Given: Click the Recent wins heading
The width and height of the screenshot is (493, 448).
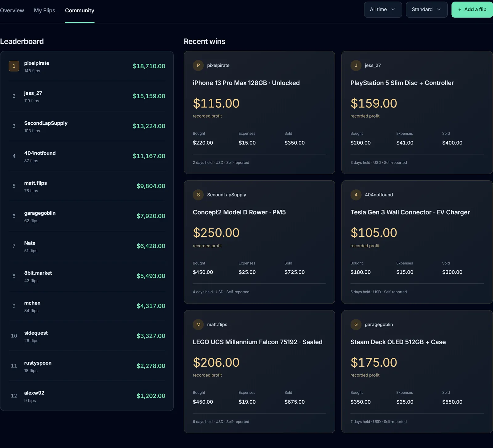Looking at the screenshot, I should tap(205, 41).
